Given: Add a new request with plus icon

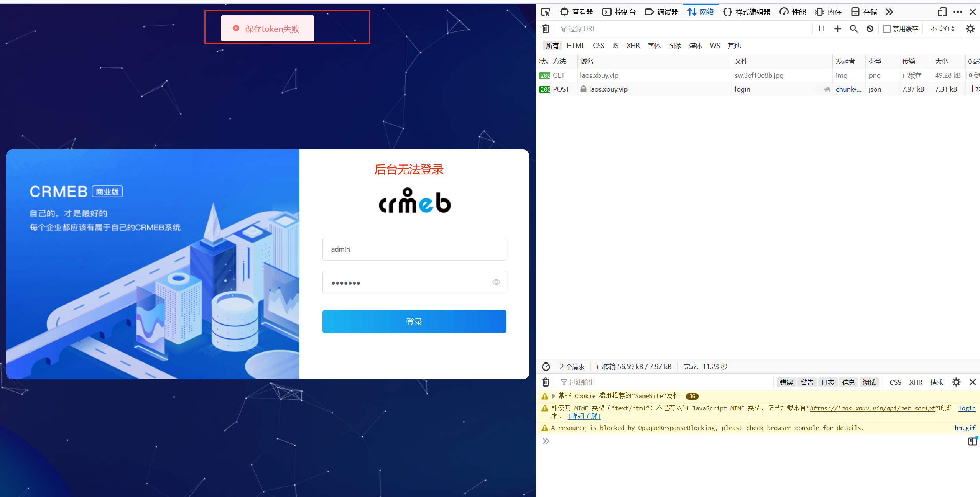Looking at the screenshot, I should pyautogui.click(x=838, y=29).
